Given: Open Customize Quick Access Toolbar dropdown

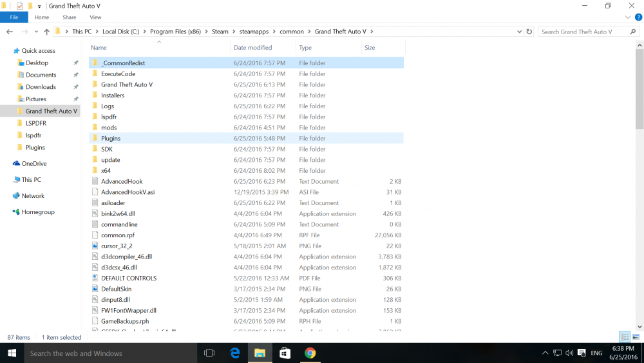Looking at the screenshot, I should click(x=39, y=6).
